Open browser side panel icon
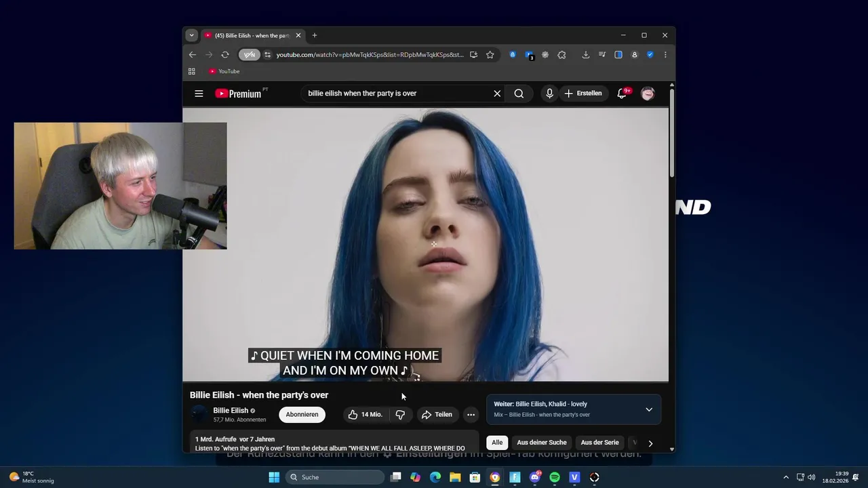Screen dimensions: 868x488 tap(618, 55)
